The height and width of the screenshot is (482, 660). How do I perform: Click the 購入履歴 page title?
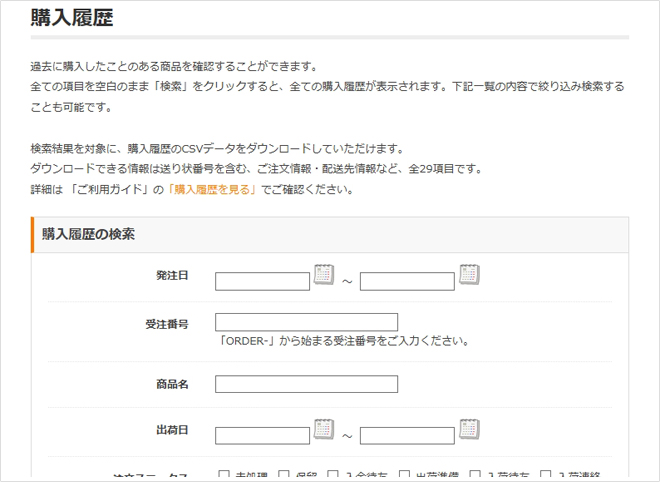(71, 17)
